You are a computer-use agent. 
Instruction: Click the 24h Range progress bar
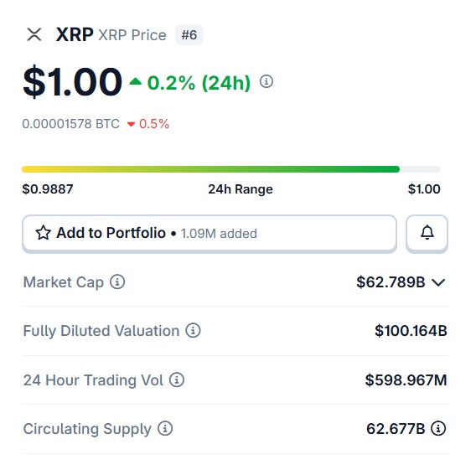click(x=231, y=169)
